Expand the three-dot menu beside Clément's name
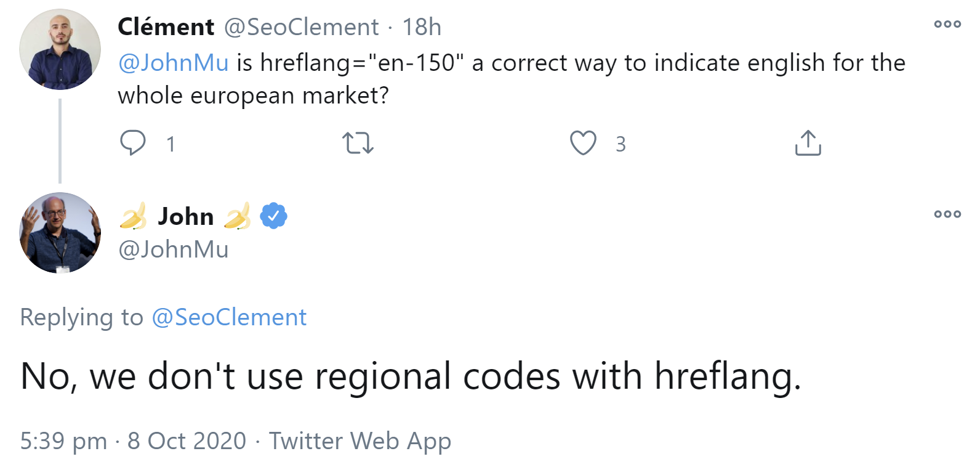This screenshot has width=980, height=467. coord(947,23)
